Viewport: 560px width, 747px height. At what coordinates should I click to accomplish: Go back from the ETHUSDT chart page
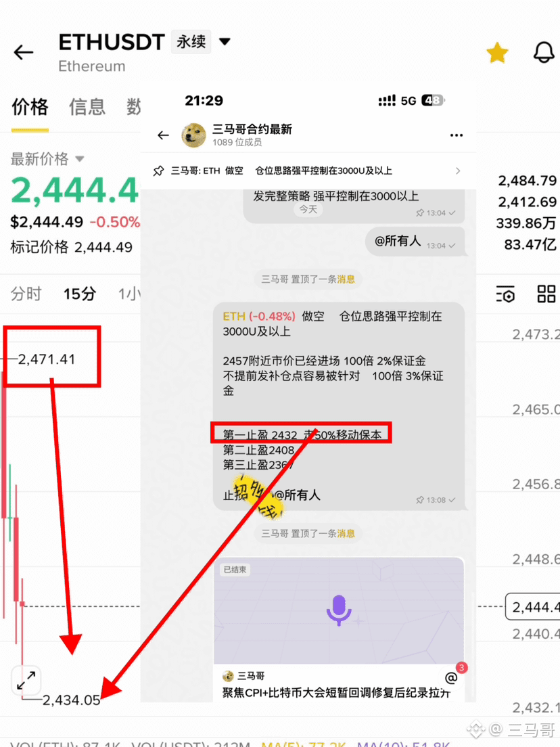click(23, 52)
